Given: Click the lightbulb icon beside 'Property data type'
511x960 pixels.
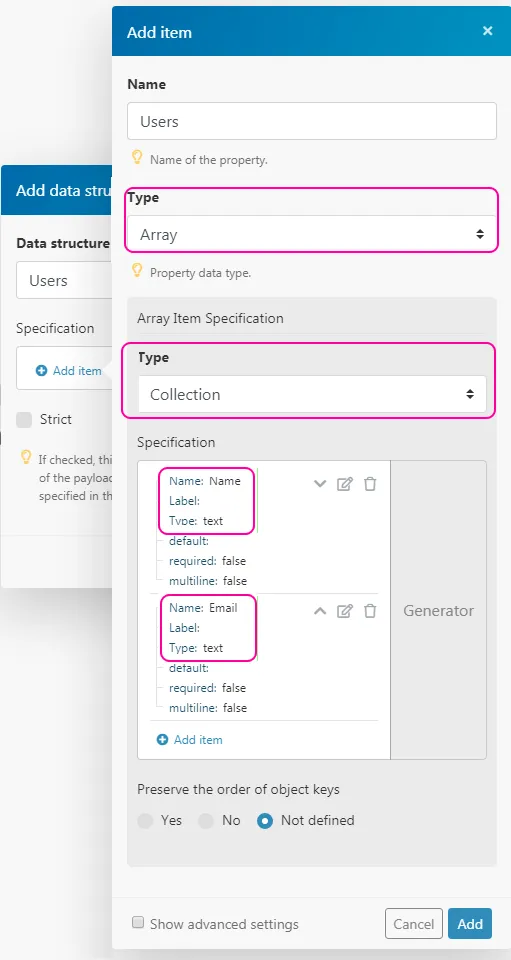Looking at the screenshot, I should tap(137, 271).
